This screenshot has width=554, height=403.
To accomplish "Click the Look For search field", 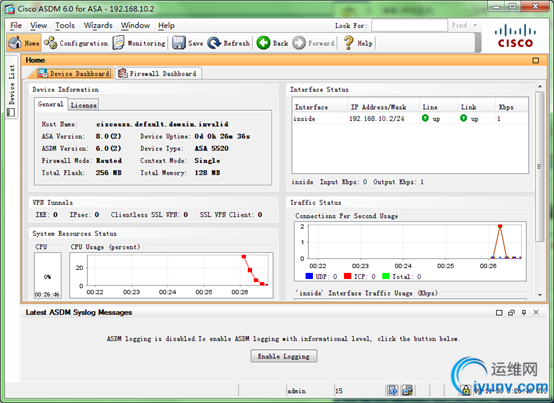I will tap(409, 25).
